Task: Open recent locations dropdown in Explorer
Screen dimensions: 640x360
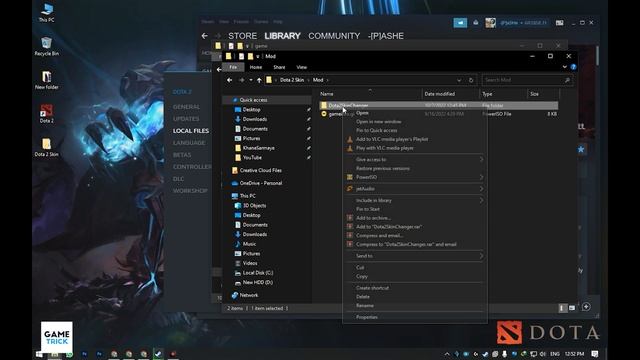Action: [x=251, y=80]
